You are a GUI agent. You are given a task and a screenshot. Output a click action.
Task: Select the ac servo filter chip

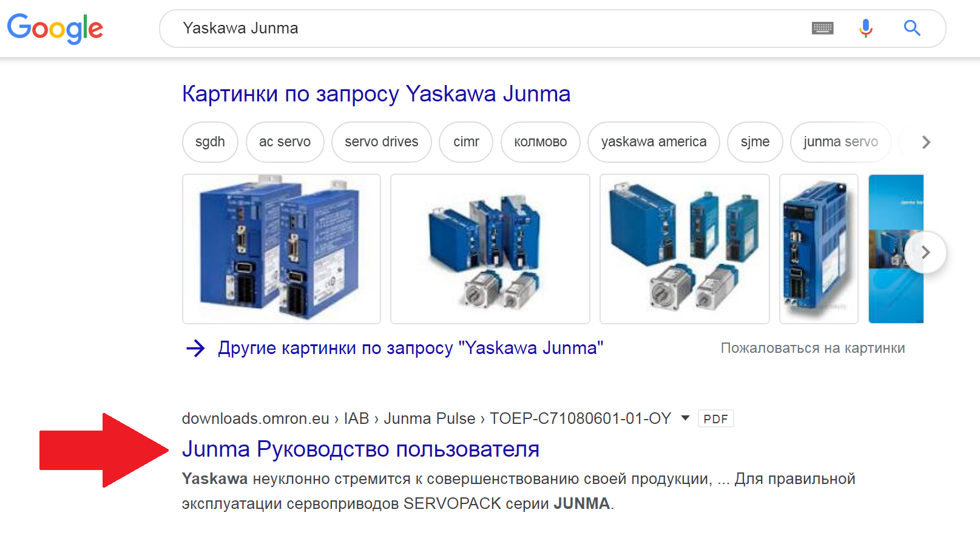coord(285,142)
